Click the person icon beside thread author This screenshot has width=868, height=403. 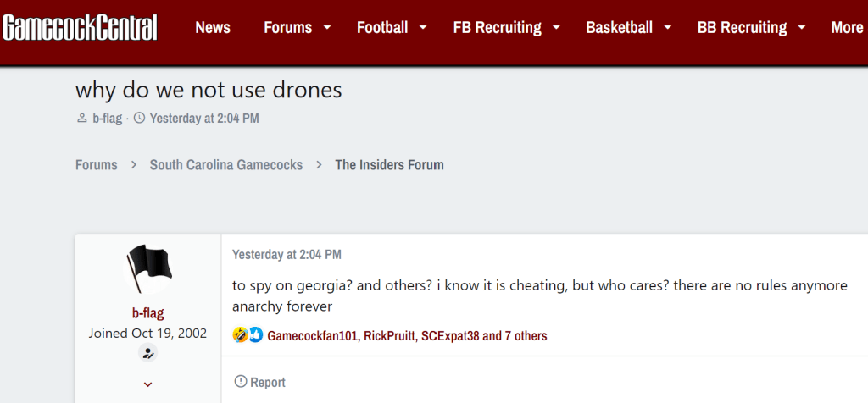pyautogui.click(x=81, y=119)
